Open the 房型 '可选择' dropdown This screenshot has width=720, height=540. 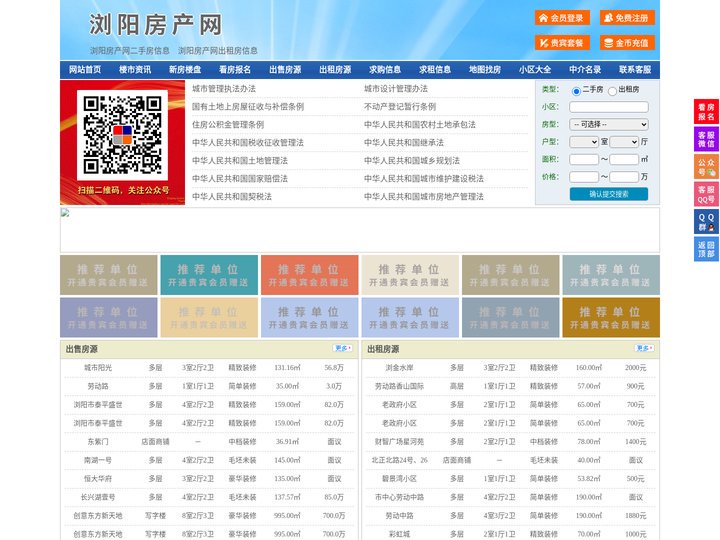(609, 124)
